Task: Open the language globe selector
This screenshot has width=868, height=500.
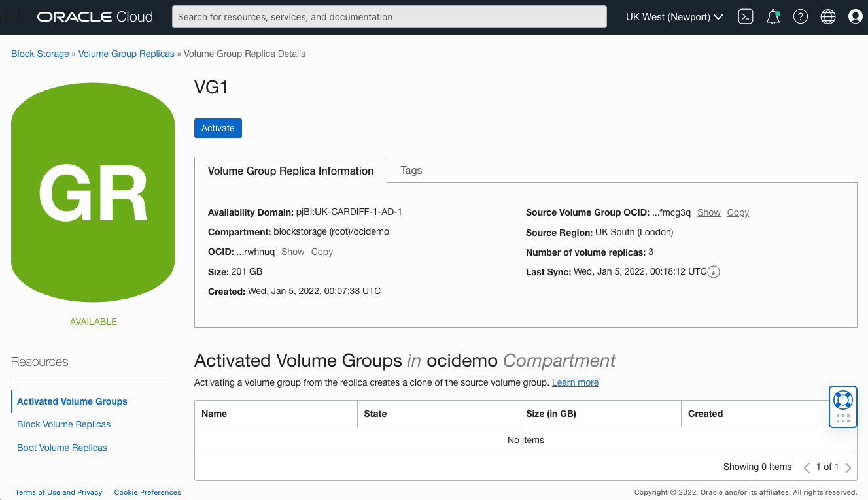Action: pyautogui.click(x=827, y=16)
